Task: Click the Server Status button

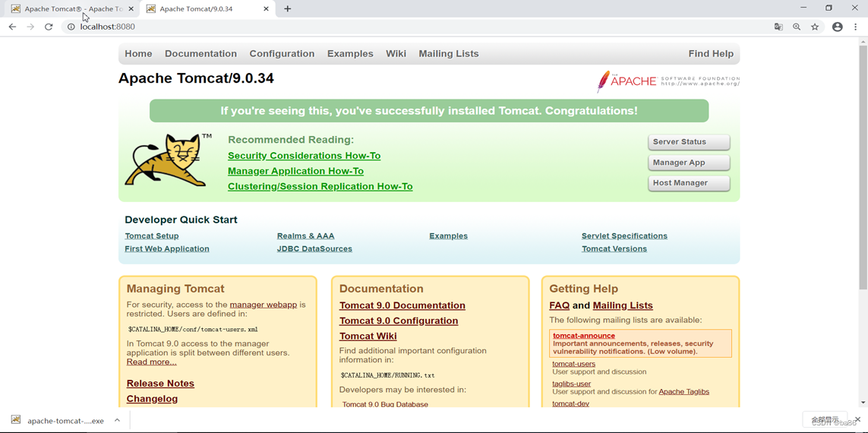Action: 689,142
